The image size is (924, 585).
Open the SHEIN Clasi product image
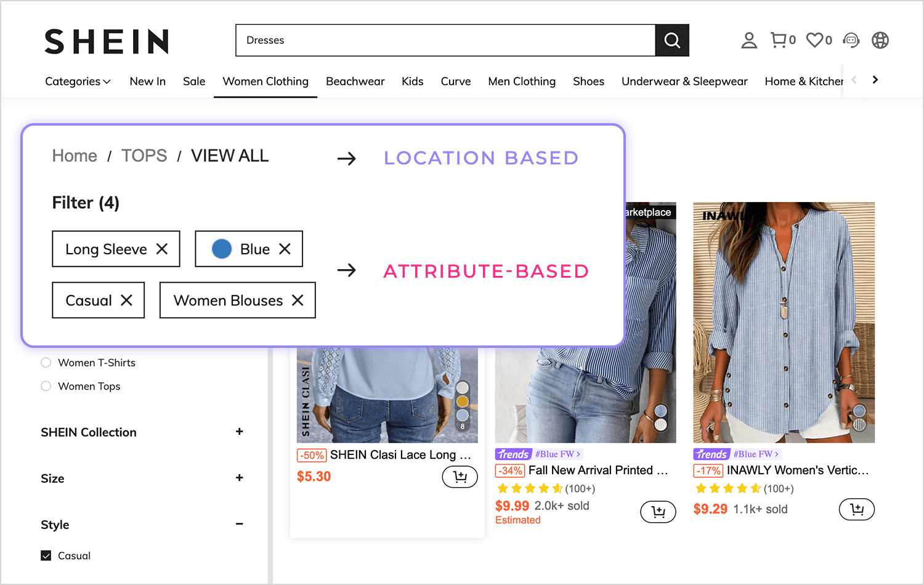click(387, 395)
